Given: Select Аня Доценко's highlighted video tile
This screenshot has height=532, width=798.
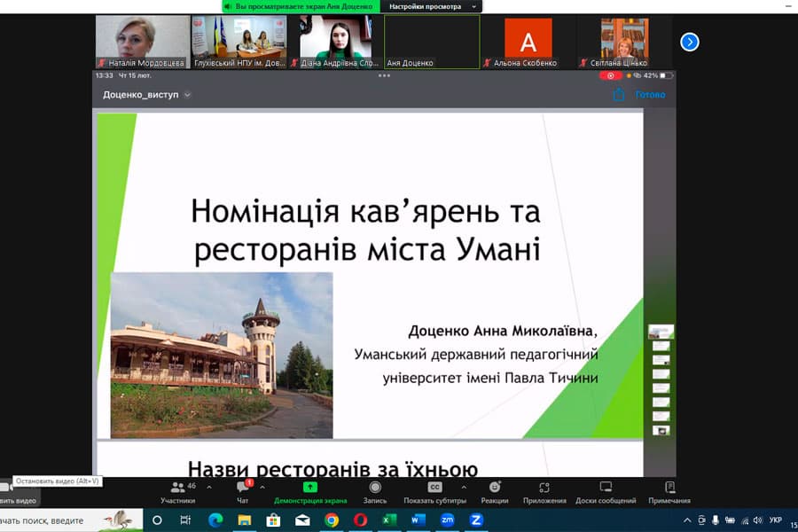Looking at the screenshot, I should click(x=432, y=40).
